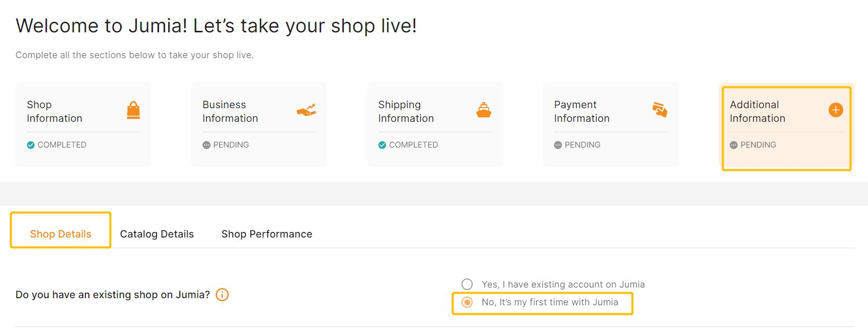Image resolution: width=868 pixels, height=329 pixels.
Task: Click the Additional Information plus icon
Action: click(836, 109)
